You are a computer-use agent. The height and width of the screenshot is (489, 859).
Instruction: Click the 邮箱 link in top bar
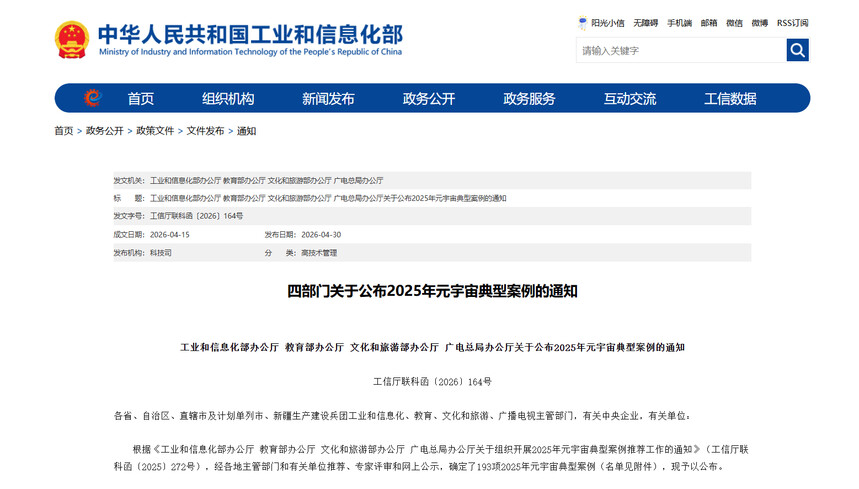coord(709,23)
